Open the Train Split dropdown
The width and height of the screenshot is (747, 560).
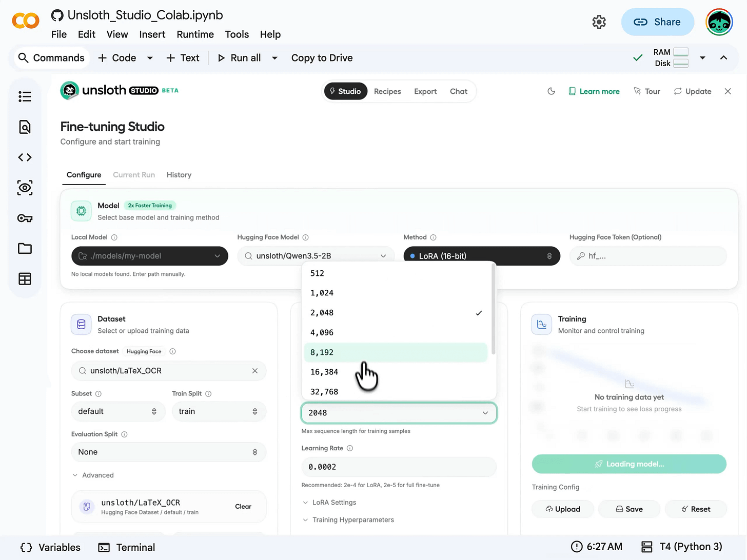pos(219,411)
